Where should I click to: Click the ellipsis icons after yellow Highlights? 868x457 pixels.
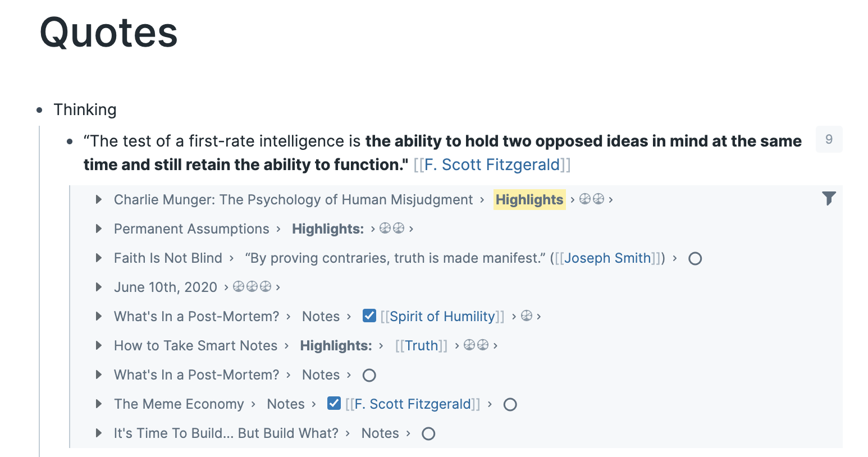click(592, 199)
